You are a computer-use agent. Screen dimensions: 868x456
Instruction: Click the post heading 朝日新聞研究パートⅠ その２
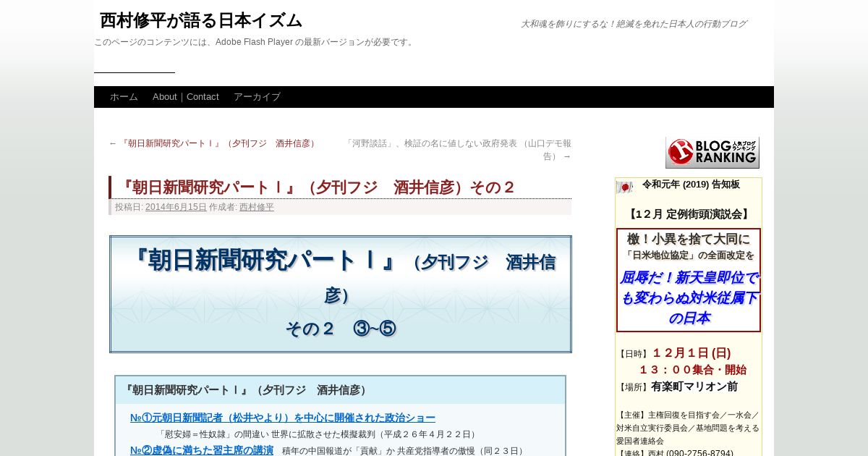(x=318, y=187)
